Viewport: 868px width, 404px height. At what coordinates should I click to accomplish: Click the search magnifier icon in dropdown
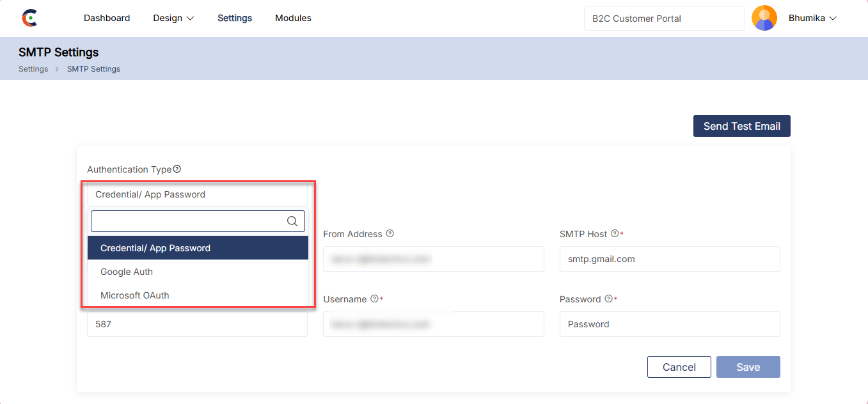(x=292, y=221)
